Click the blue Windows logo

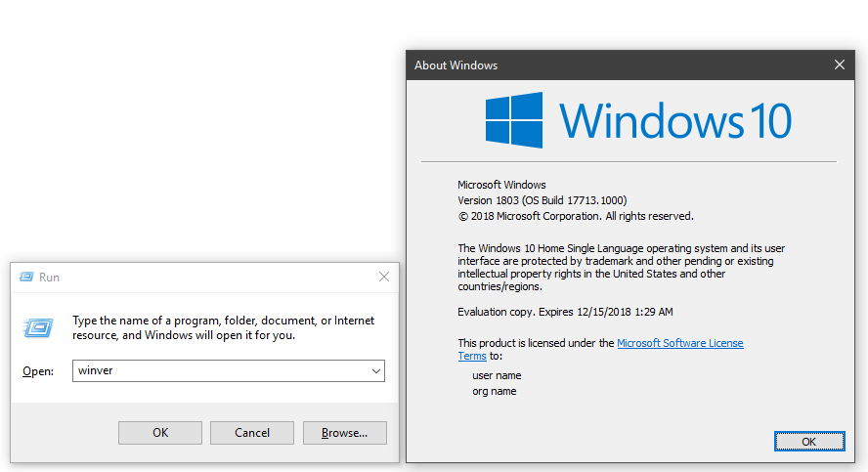[514, 120]
